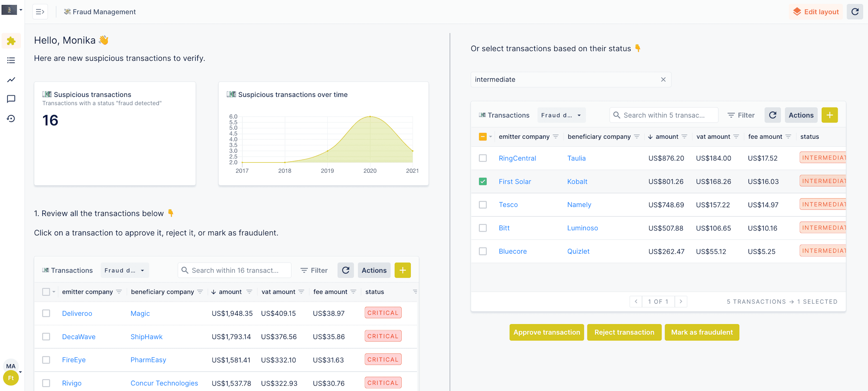Open the chat bubble sidebar icon
The image size is (868, 391).
pos(11,99)
